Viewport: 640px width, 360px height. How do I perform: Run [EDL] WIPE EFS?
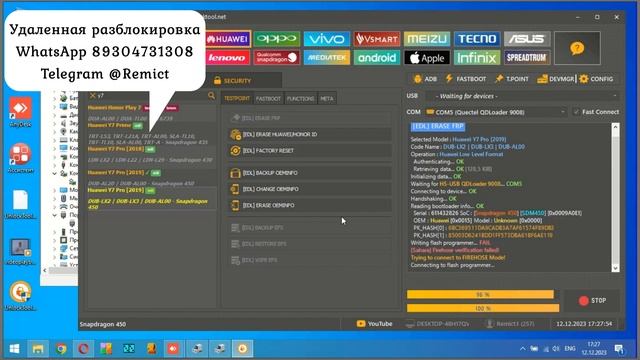[309, 260]
